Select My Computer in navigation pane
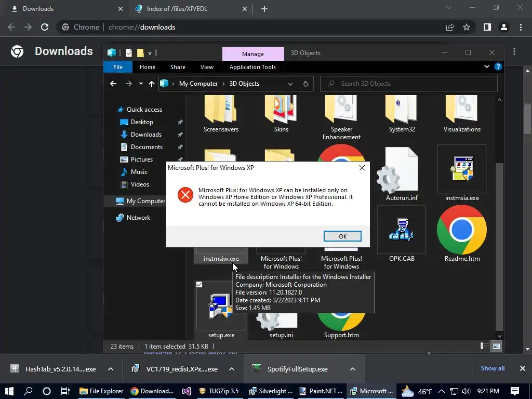Image resolution: width=532 pixels, height=399 pixels. point(140,201)
